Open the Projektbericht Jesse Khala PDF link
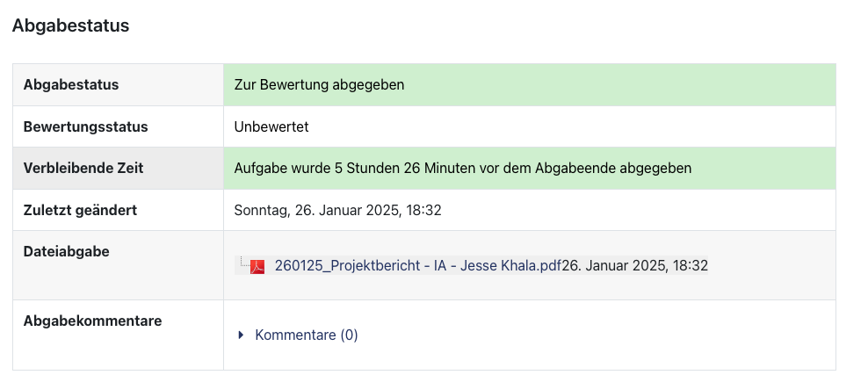Viewport: 868px width, 382px height. [417, 265]
